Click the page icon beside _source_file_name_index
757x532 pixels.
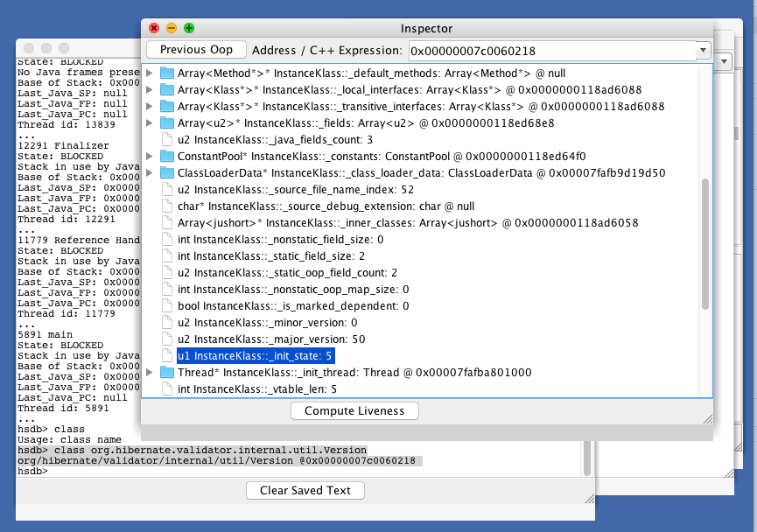pyautogui.click(x=166, y=190)
